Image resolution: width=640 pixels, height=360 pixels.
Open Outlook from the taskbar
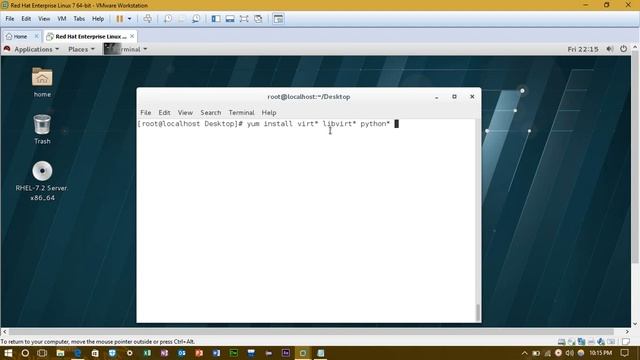[x=182, y=353]
